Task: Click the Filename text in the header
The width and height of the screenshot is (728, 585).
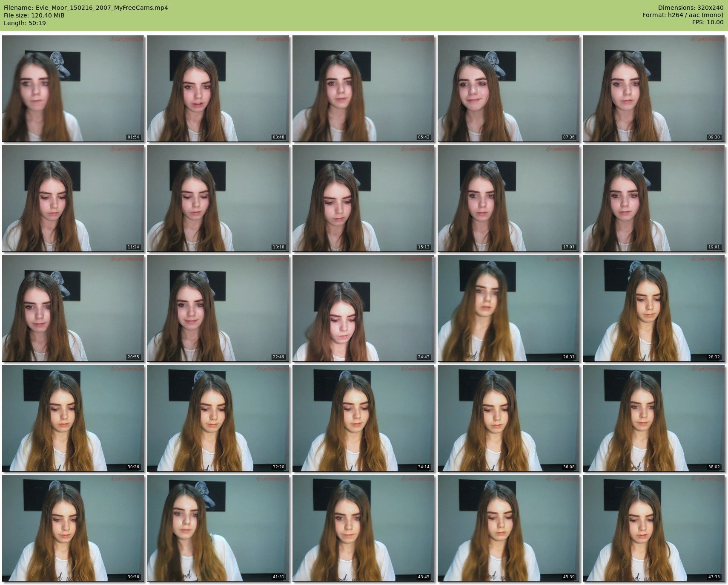Action: pos(86,8)
